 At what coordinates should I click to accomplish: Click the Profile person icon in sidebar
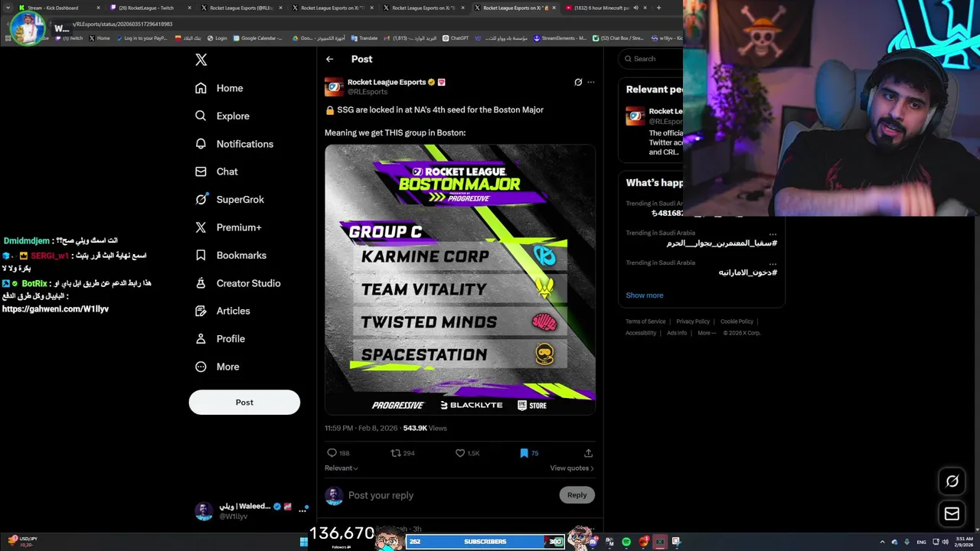coord(201,338)
